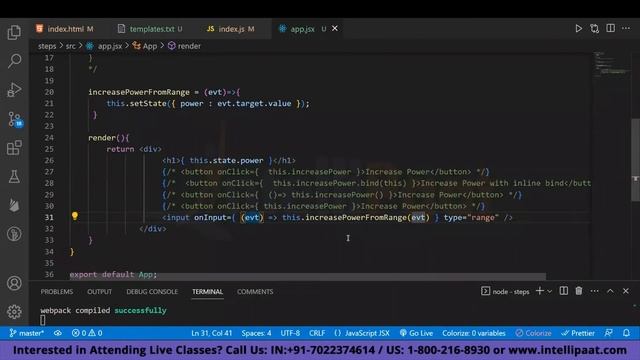640x360 pixels.
Task: Change language mode JavaScript JSX
Action: pos(362,333)
